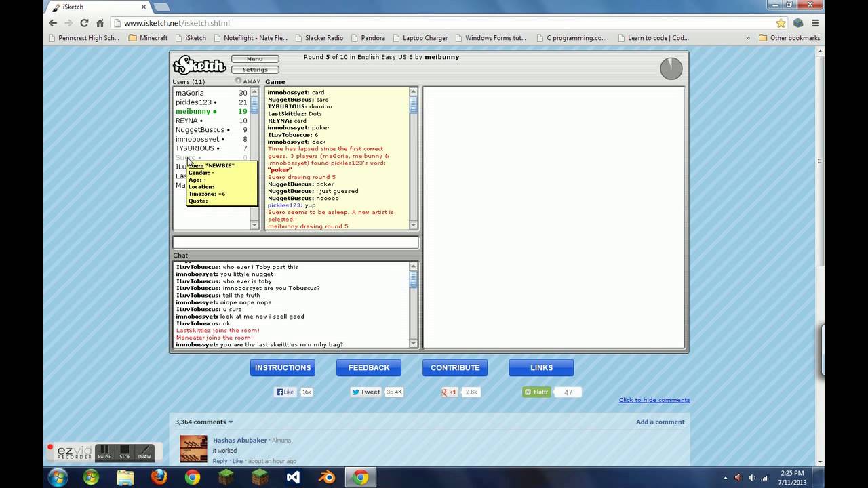Reply to Hashas Abubaker's comment

(x=220, y=461)
